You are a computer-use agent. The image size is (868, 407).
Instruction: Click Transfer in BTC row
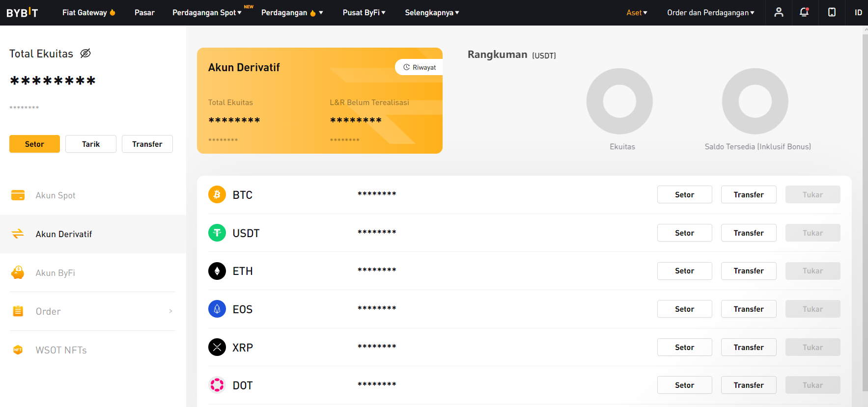point(749,194)
